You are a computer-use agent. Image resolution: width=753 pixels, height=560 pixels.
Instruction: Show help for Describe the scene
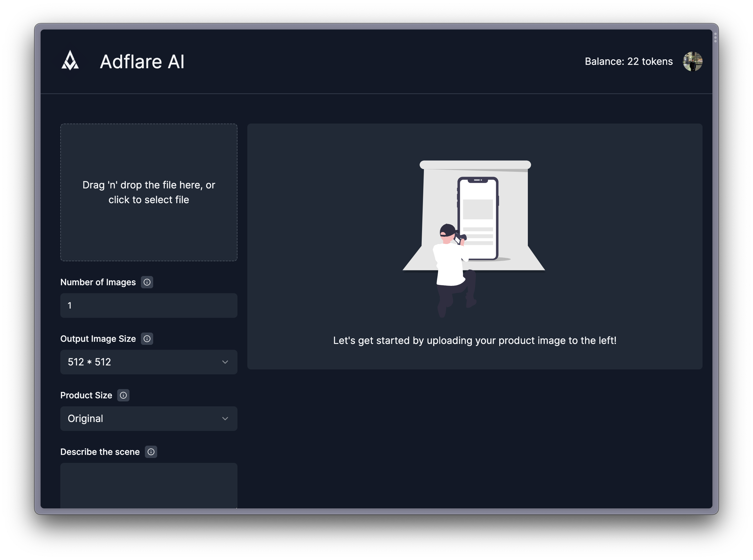(x=151, y=452)
